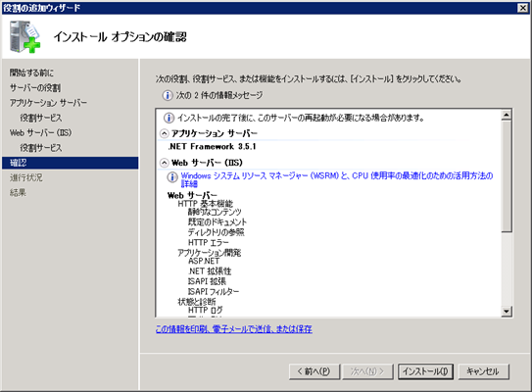Viewport: 532px width, 392px height.
Task: Select 開始する前に in the sidebar
Action: tap(31, 73)
